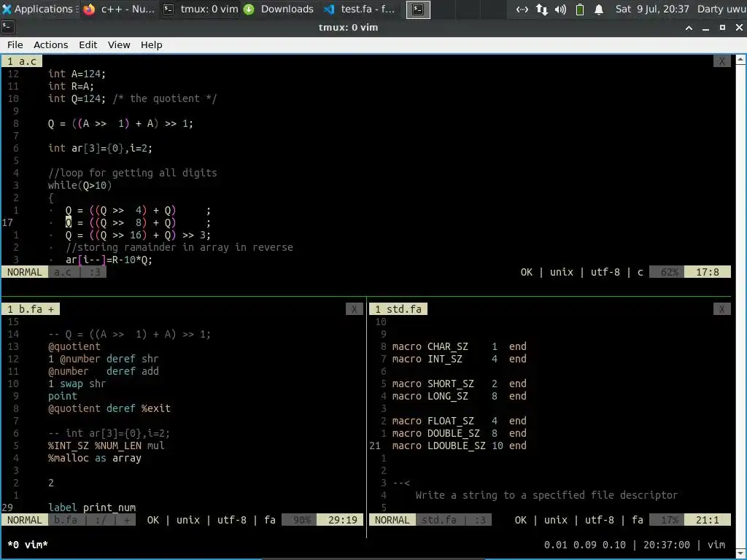Click 'macro LDOUBLE_SZ' line in std.fa
This screenshot has height=560, width=747.
click(460, 446)
